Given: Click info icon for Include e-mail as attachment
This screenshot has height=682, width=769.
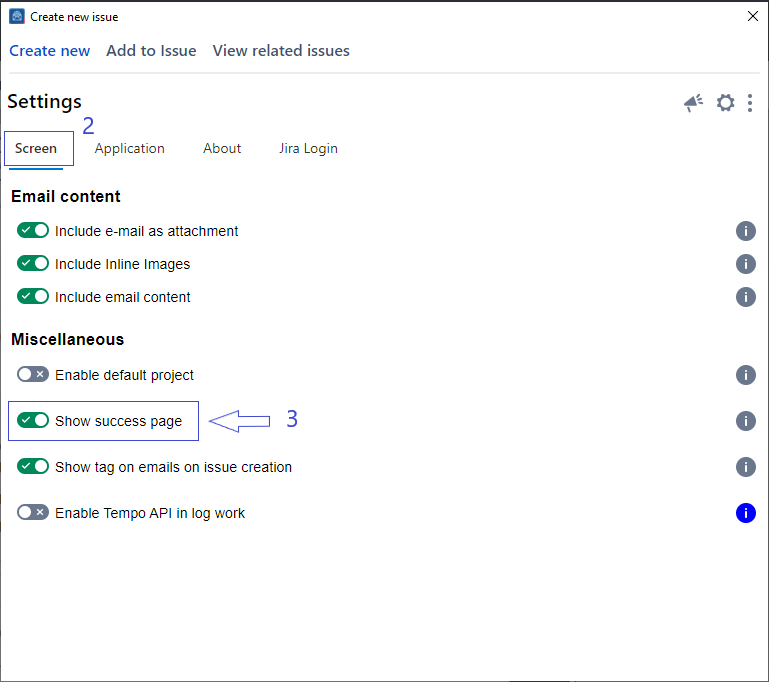Looking at the screenshot, I should pyautogui.click(x=745, y=231).
